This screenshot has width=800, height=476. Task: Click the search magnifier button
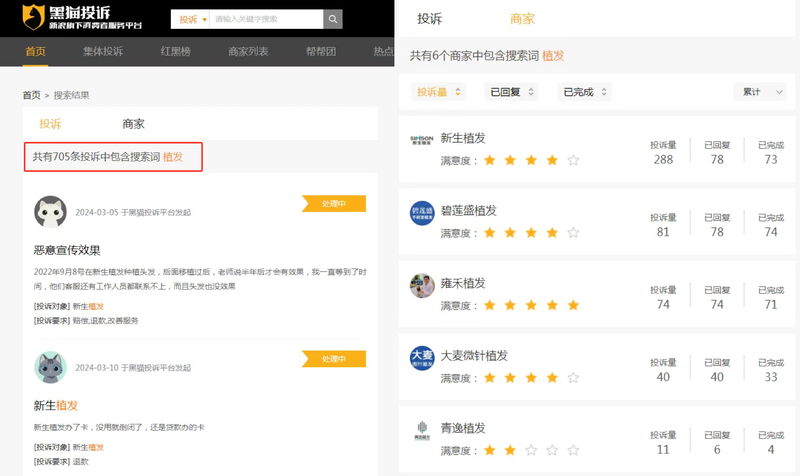click(333, 19)
